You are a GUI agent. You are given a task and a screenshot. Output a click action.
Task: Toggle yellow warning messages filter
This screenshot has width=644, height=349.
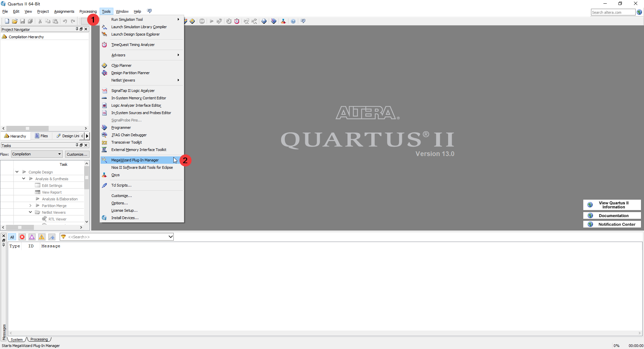[42, 237]
